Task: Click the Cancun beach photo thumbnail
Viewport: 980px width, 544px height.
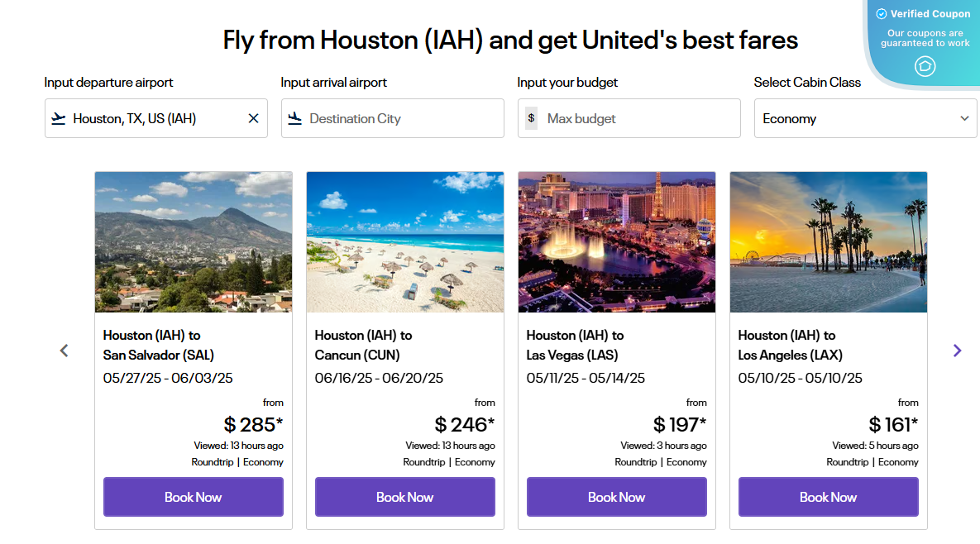Action: tap(404, 241)
